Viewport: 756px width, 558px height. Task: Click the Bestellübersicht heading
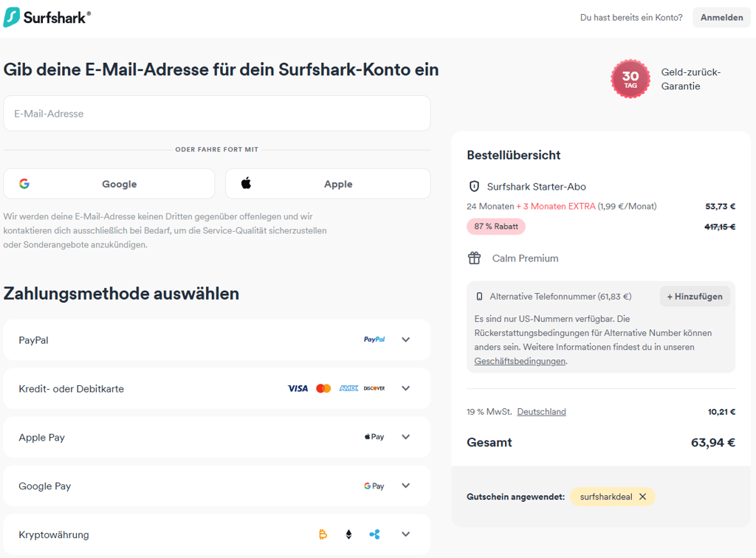coord(514,155)
